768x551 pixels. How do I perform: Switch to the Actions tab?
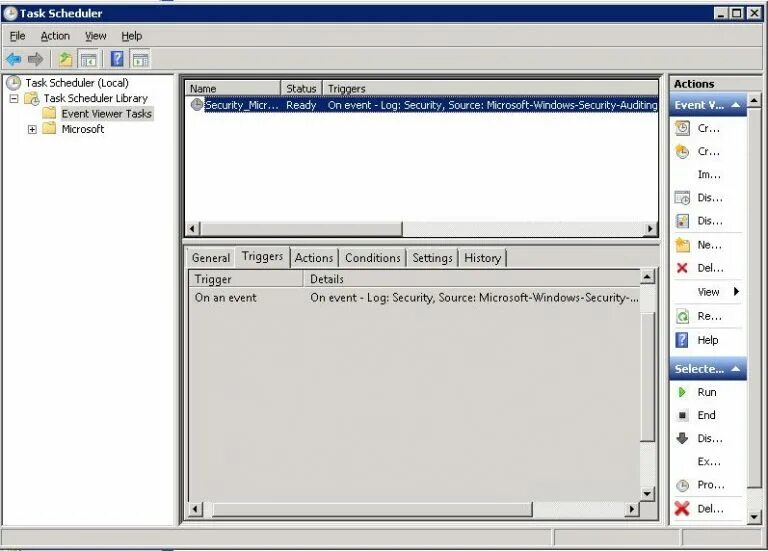point(314,258)
